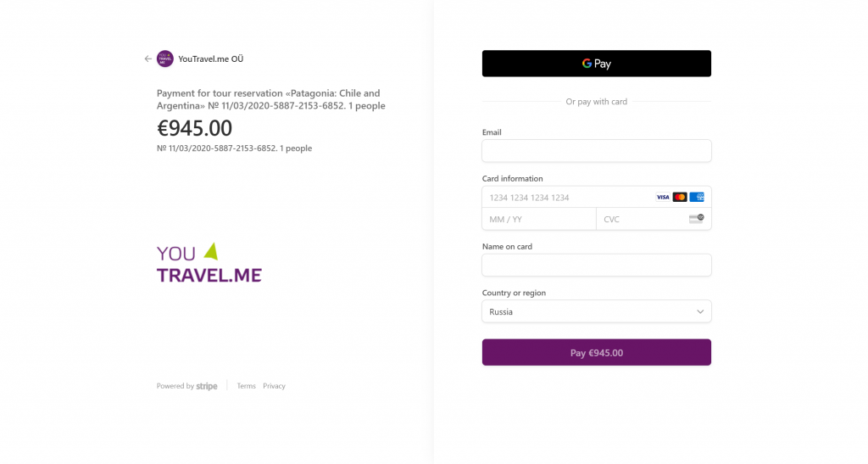Click the Stripe logo in footer

pyautogui.click(x=207, y=386)
